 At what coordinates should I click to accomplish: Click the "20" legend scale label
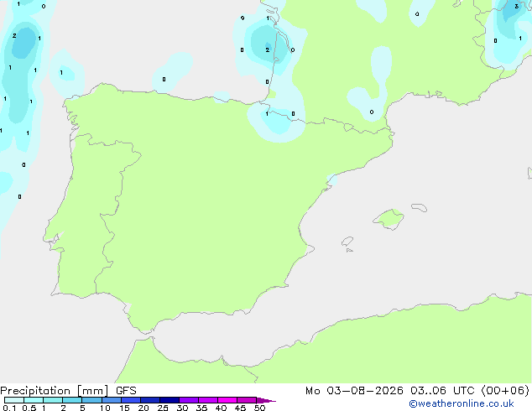pyautogui.click(x=143, y=408)
